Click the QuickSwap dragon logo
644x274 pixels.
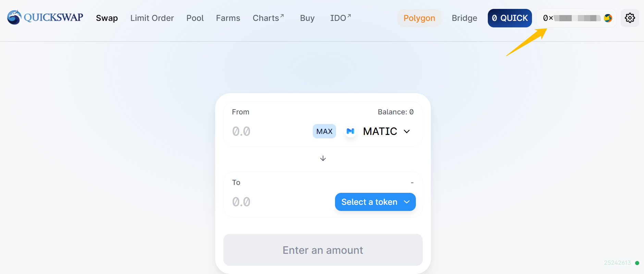pyautogui.click(x=14, y=17)
